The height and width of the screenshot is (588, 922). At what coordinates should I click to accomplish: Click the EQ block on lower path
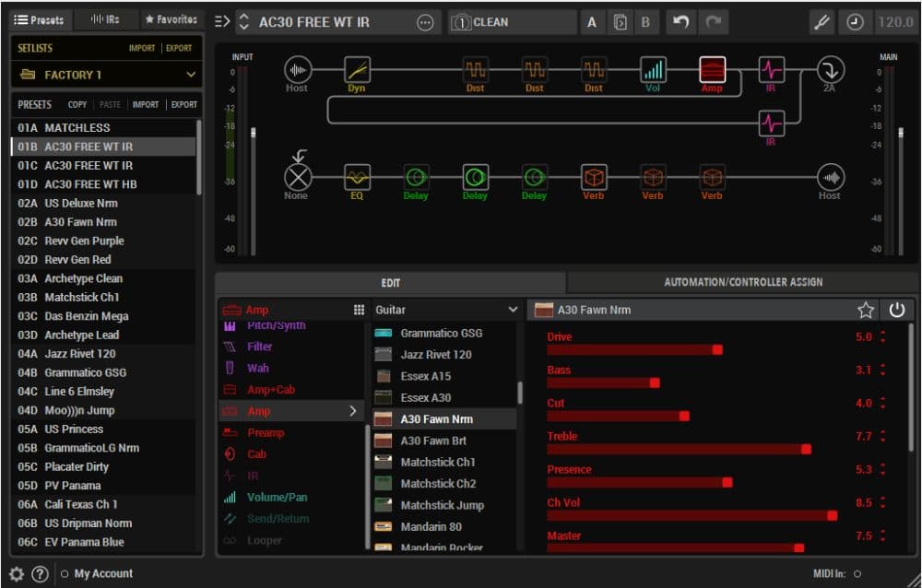click(357, 177)
